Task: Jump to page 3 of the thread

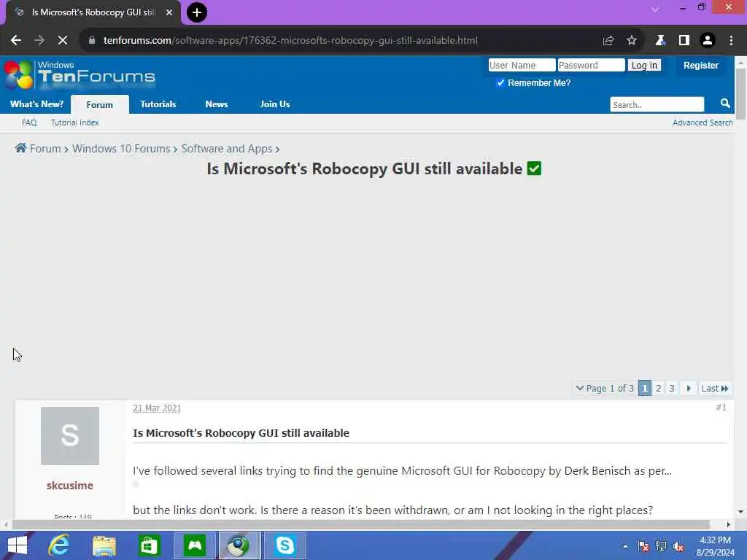Action: click(672, 388)
